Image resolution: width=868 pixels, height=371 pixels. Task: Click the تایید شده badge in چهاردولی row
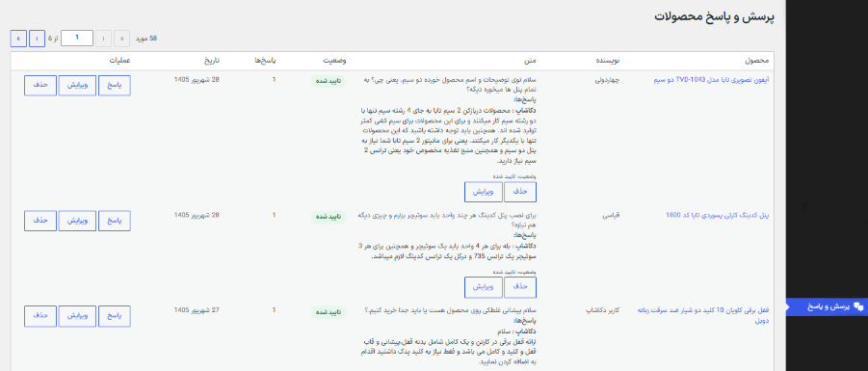(329, 81)
